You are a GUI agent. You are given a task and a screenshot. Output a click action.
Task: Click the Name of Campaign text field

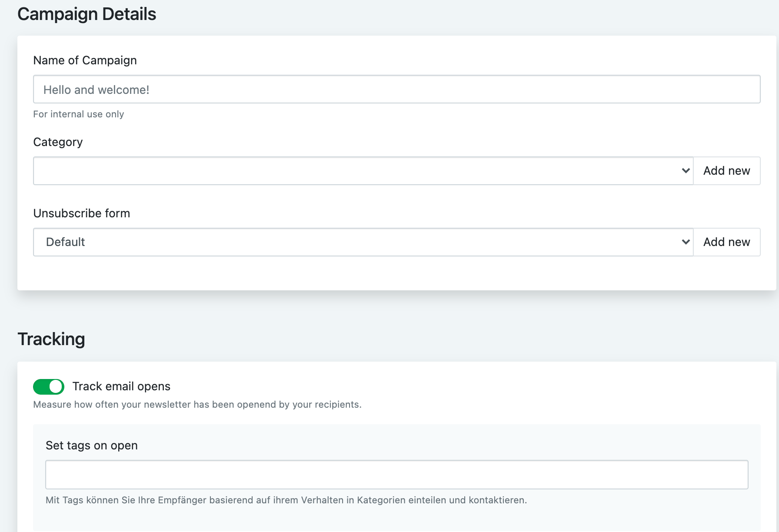[x=396, y=90]
